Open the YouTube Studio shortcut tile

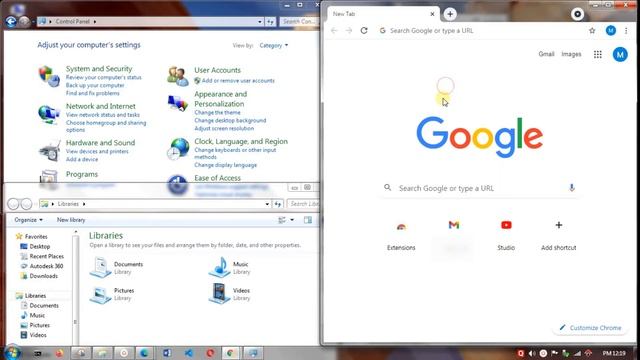(506, 236)
